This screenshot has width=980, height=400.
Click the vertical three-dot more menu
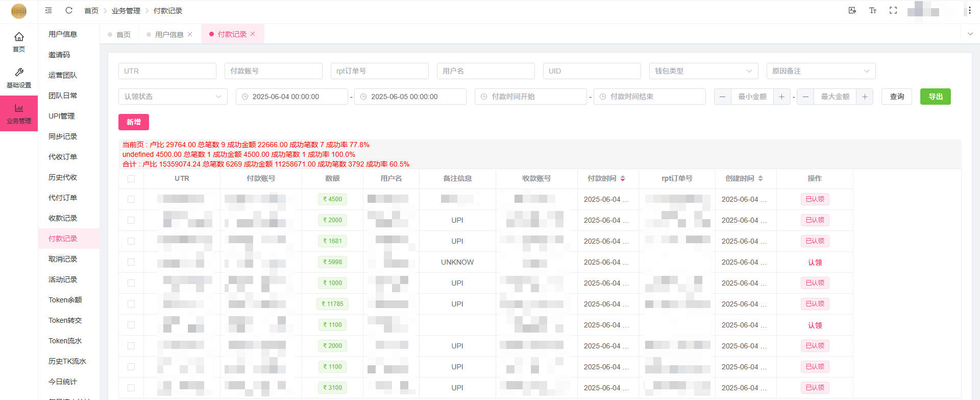click(969, 10)
